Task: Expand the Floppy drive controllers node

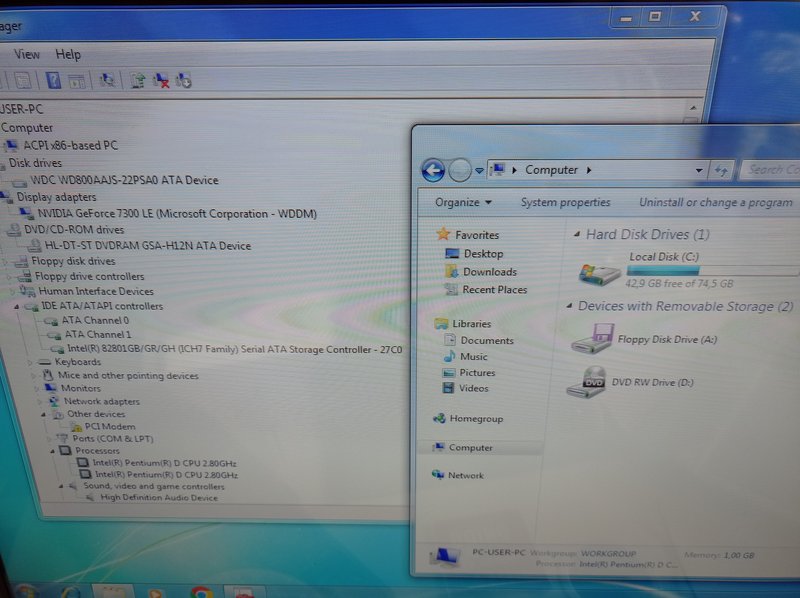Action: pos(10,277)
